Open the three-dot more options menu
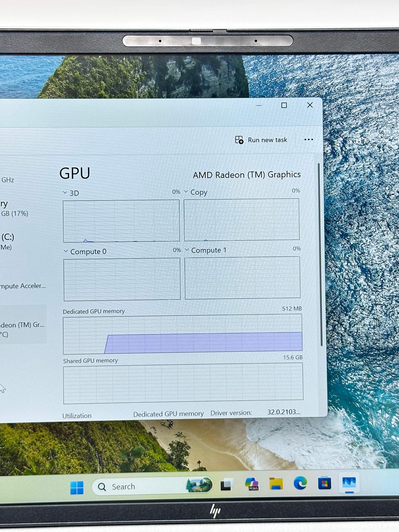The height and width of the screenshot is (532, 399). pos(309,140)
